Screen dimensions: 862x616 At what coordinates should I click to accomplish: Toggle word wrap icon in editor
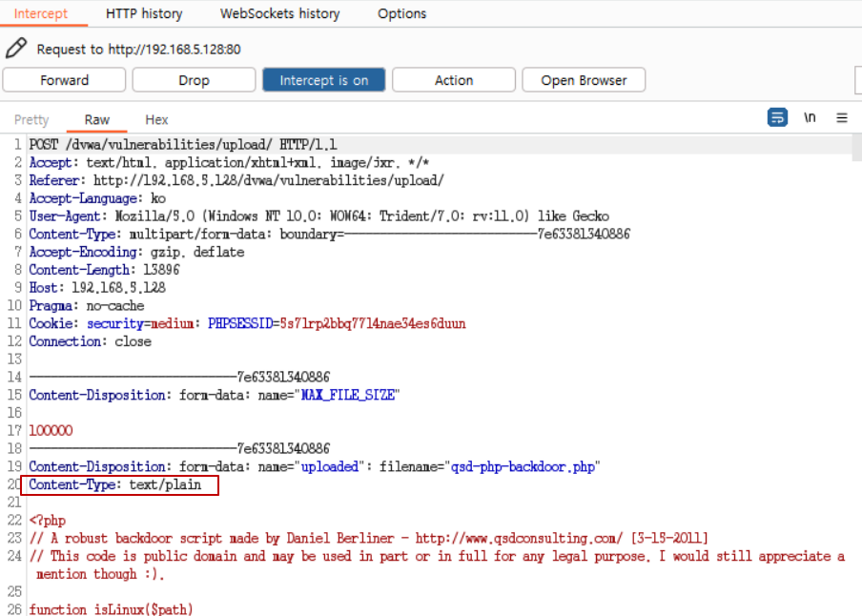[x=777, y=117]
